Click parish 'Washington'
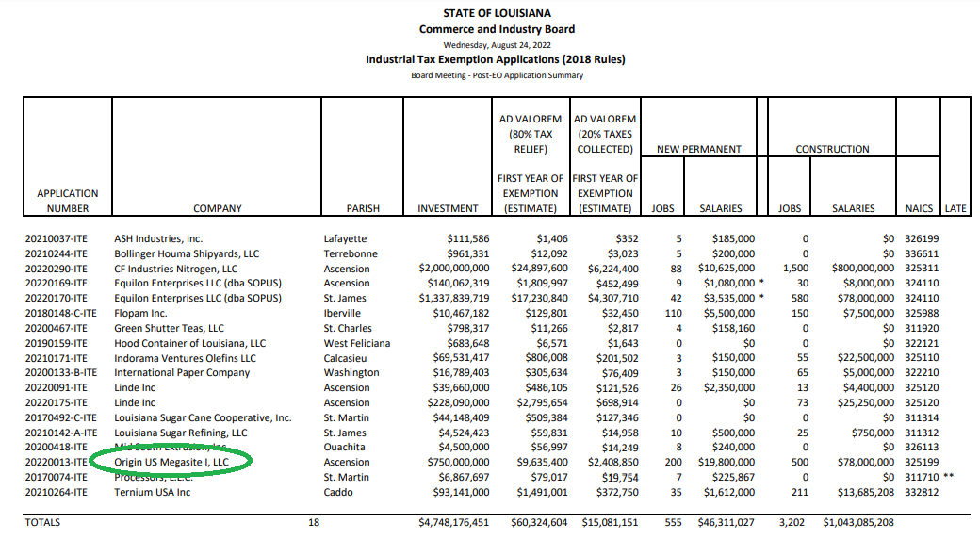Image resolution: width=980 pixels, height=539 pixels. [351, 372]
